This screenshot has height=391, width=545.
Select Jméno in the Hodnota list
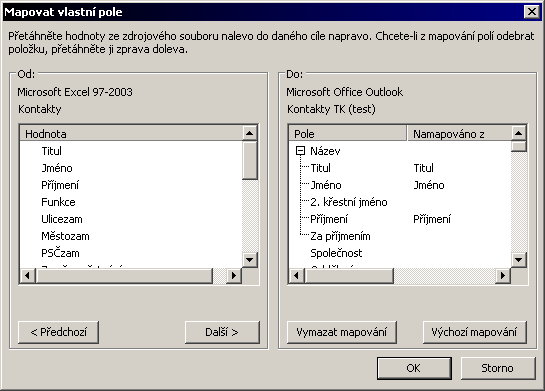(x=57, y=168)
